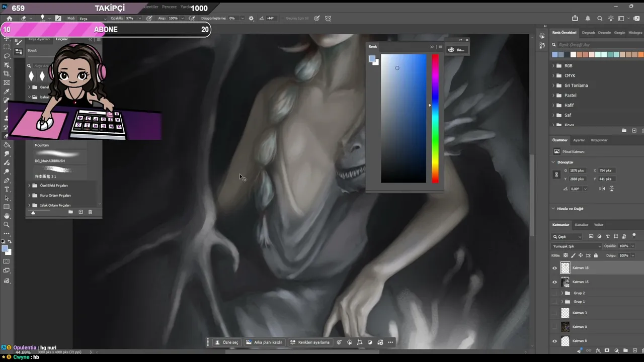
Task: Select the Zoom tool in the toolbar
Action: (7, 225)
